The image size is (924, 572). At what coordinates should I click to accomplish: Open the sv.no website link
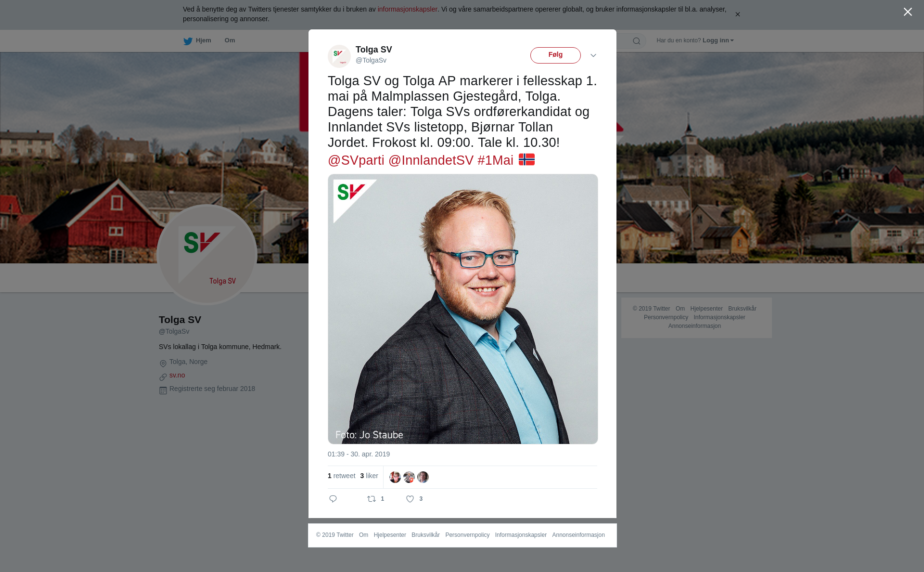177,375
